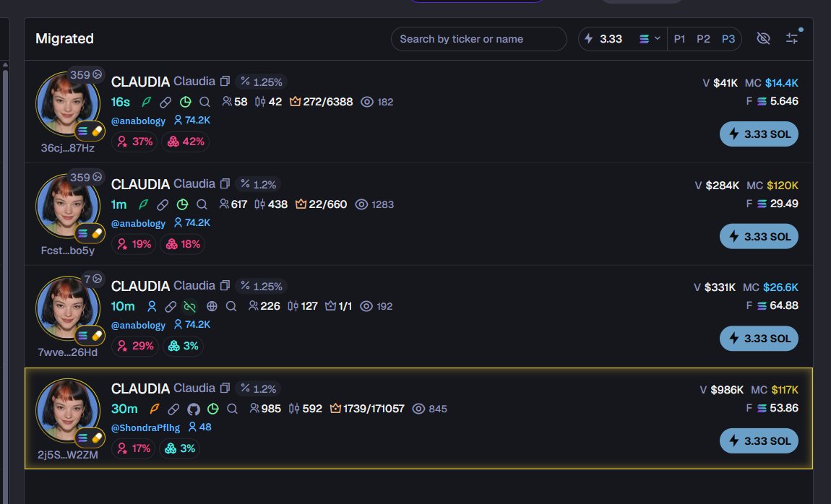
Task: Click the 19% dev holdings badge
Action: pos(134,244)
